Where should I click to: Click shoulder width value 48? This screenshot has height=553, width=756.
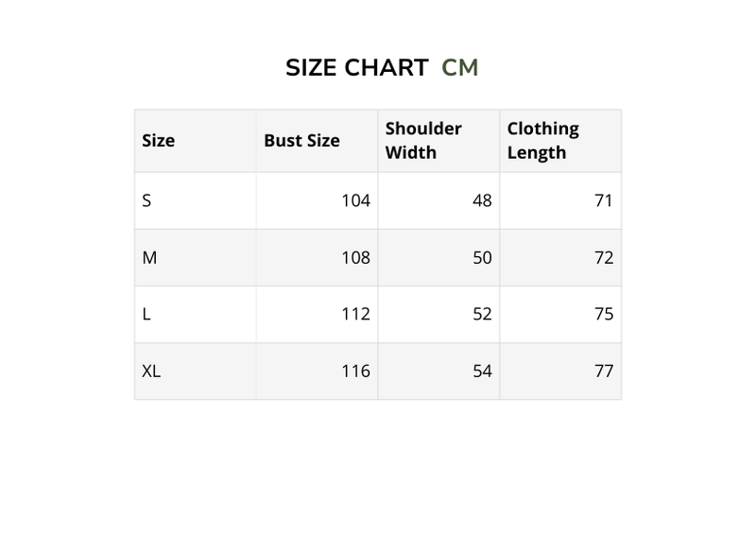pyautogui.click(x=482, y=200)
